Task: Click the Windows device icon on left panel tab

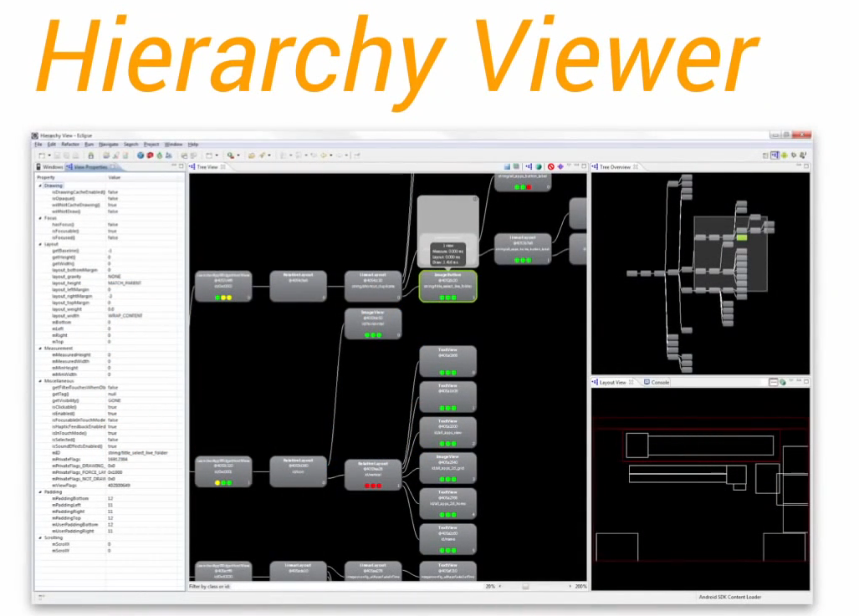Action: coord(39,166)
